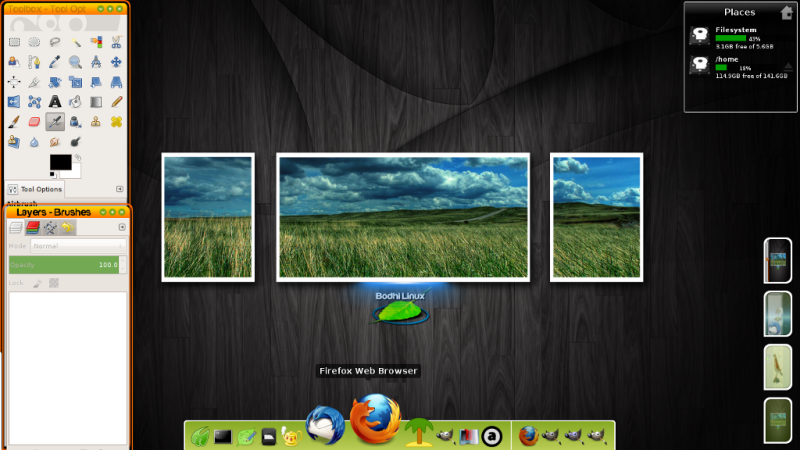This screenshot has width=800, height=450.
Task: Select the Alignment tool
Action: coord(14,82)
